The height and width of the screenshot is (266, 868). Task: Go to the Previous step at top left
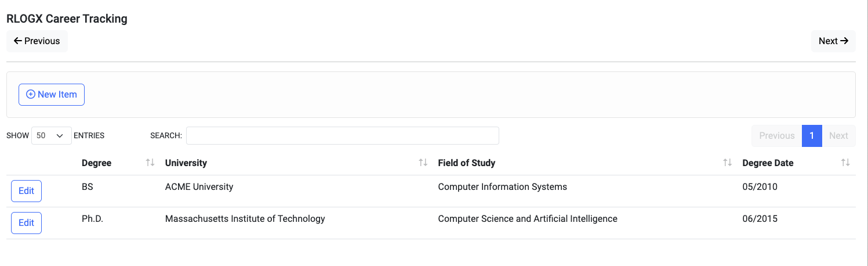click(37, 41)
